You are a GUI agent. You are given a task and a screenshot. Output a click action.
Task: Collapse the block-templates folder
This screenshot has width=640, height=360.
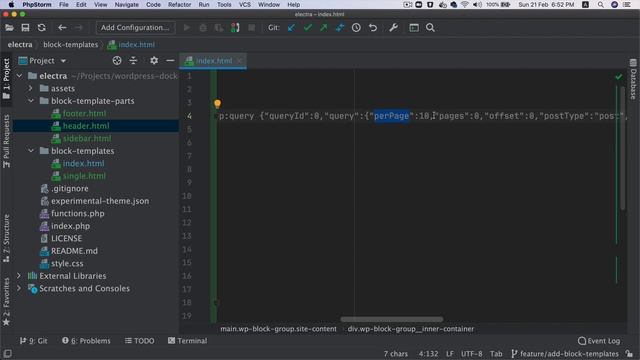point(31,151)
